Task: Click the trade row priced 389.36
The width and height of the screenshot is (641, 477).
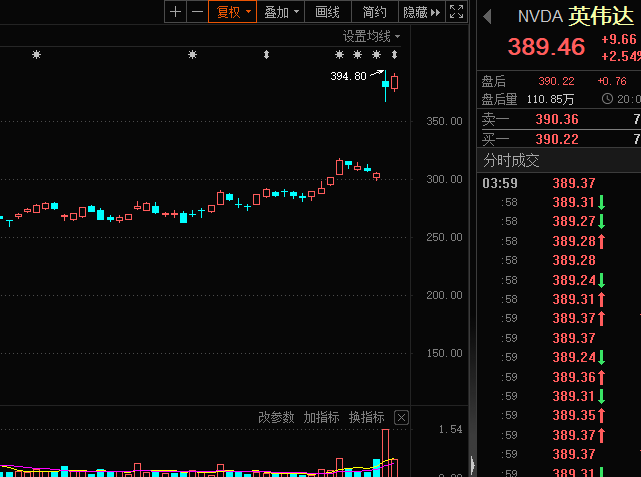Action: pyautogui.click(x=559, y=376)
